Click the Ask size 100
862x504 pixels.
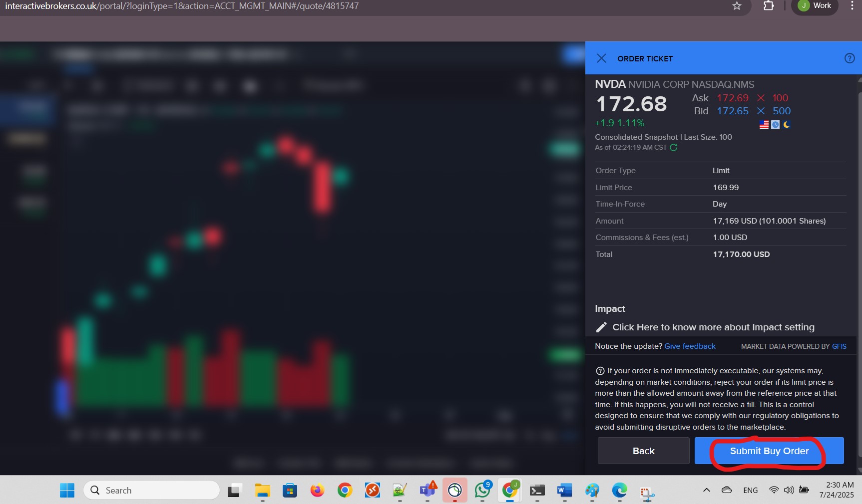(x=780, y=98)
